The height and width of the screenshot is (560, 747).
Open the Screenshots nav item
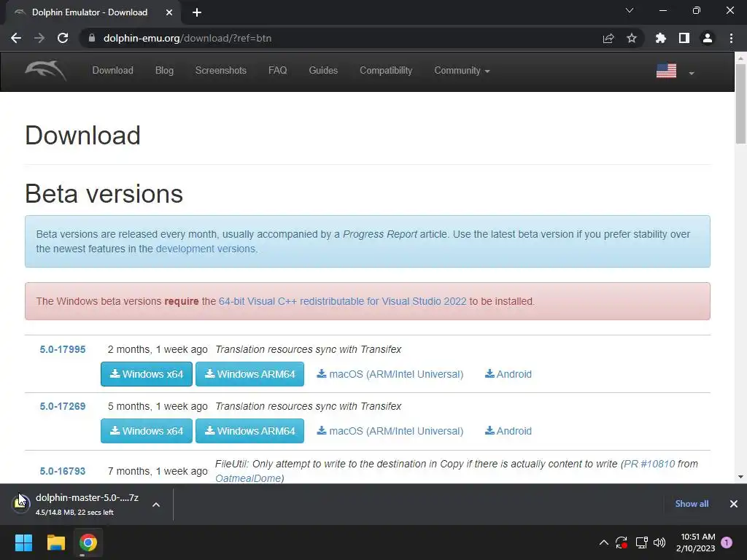(220, 71)
